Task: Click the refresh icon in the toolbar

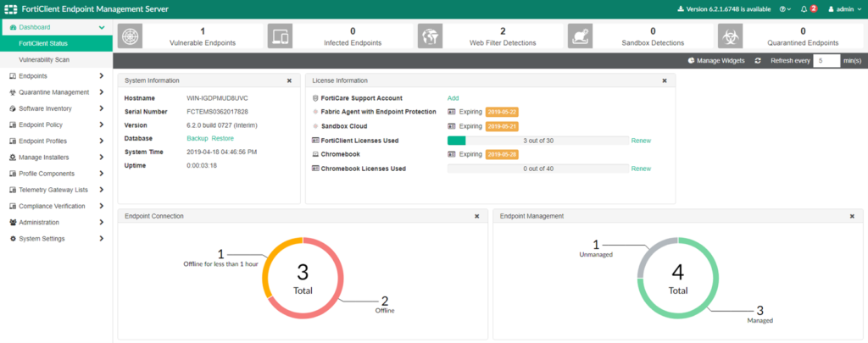Action: 758,61
